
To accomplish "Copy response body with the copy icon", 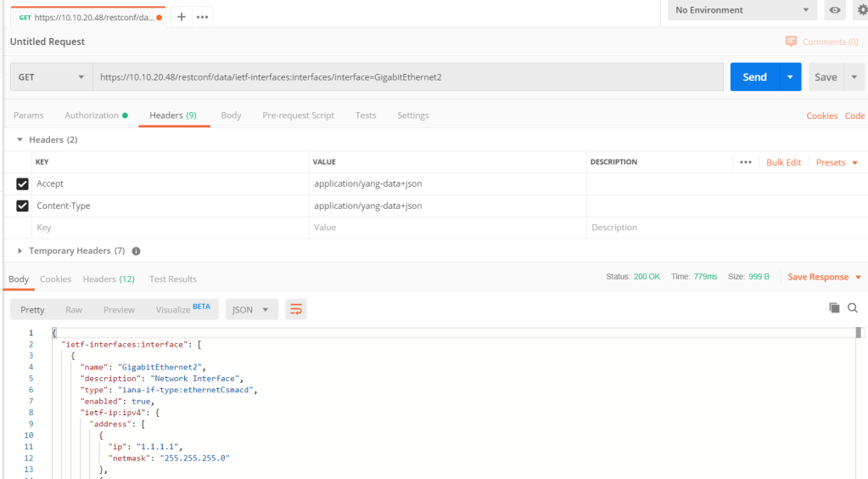I will pos(834,308).
